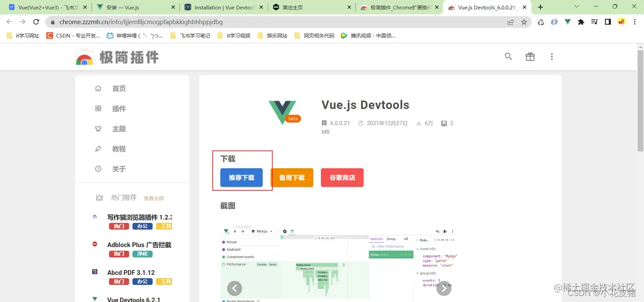
Task: Open the site search magnifier icon
Action: 508,56
